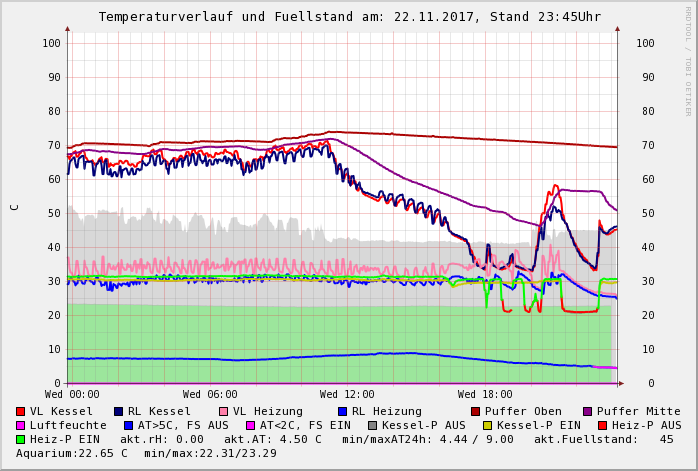698x471 pixels.
Task: Click the blue AT>5C, FS AUS swatch
Action: point(128,425)
